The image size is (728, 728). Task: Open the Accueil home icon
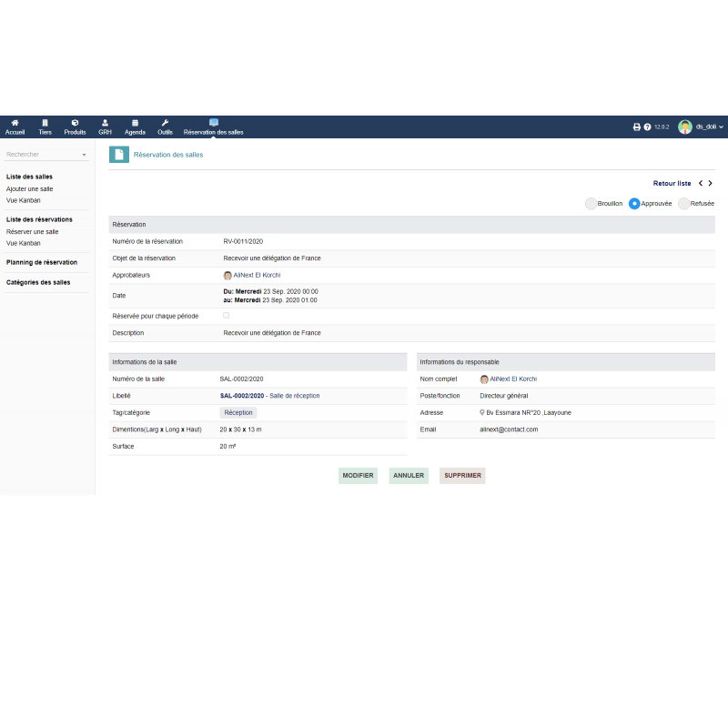click(15, 123)
